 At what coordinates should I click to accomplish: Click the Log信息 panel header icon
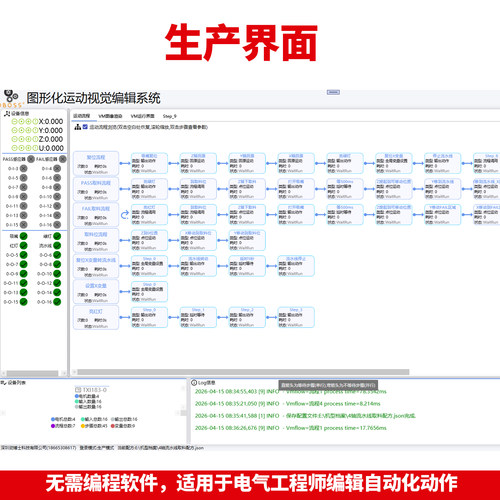coord(194,383)
